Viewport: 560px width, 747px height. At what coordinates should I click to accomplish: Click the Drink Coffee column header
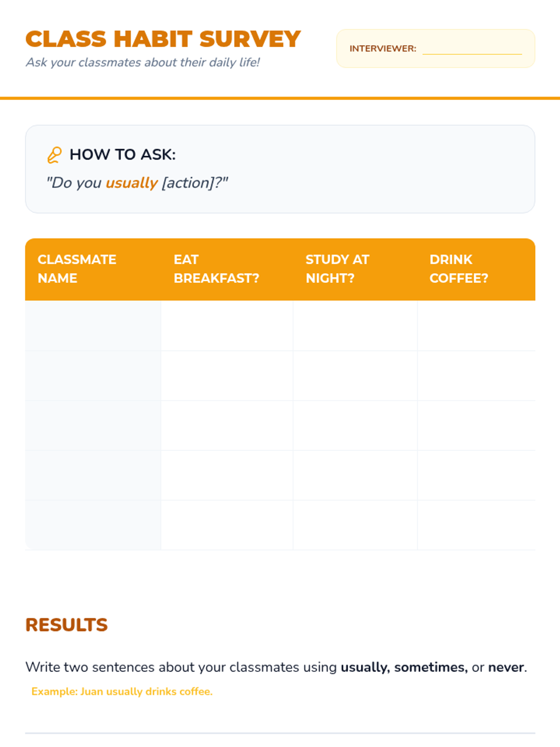[x=459, y=269]
